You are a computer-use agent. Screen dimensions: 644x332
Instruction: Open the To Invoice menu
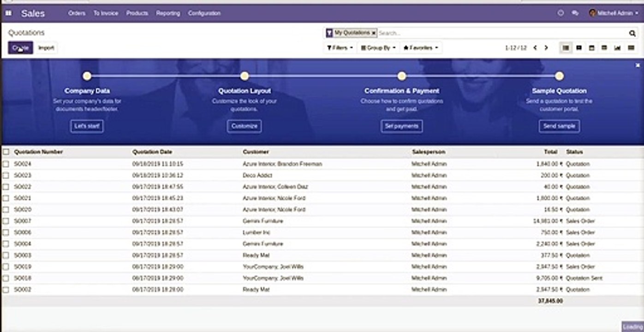(106, 13)
